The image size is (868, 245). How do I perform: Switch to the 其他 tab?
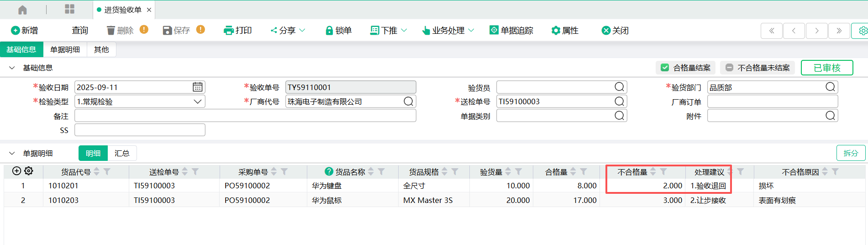[101, 49]
